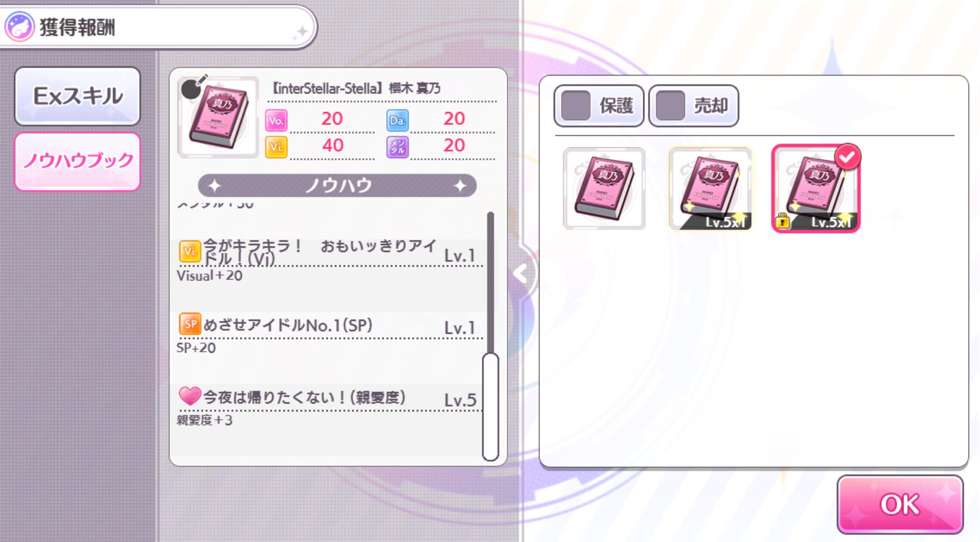
Task: Click the メンタル stat icon
Action: click(x=398, y=147)
